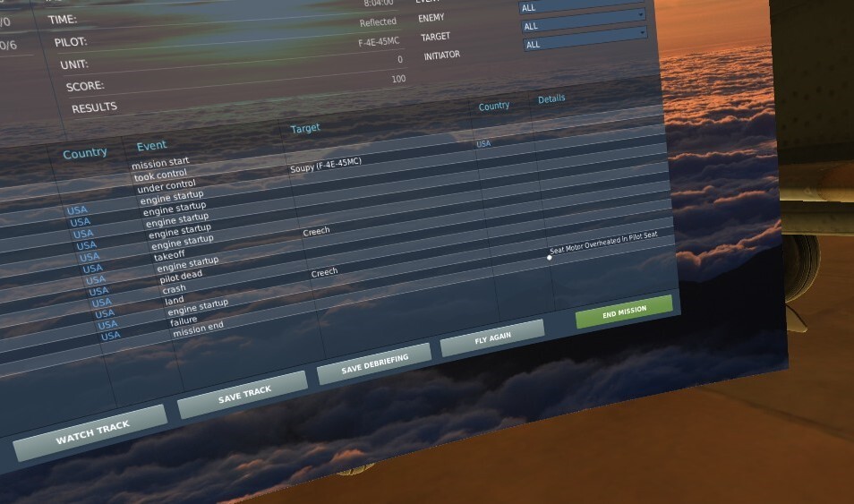Click the SAVE TRACK button
This screenshot has height=504, width=854.
tap(243, 395)
